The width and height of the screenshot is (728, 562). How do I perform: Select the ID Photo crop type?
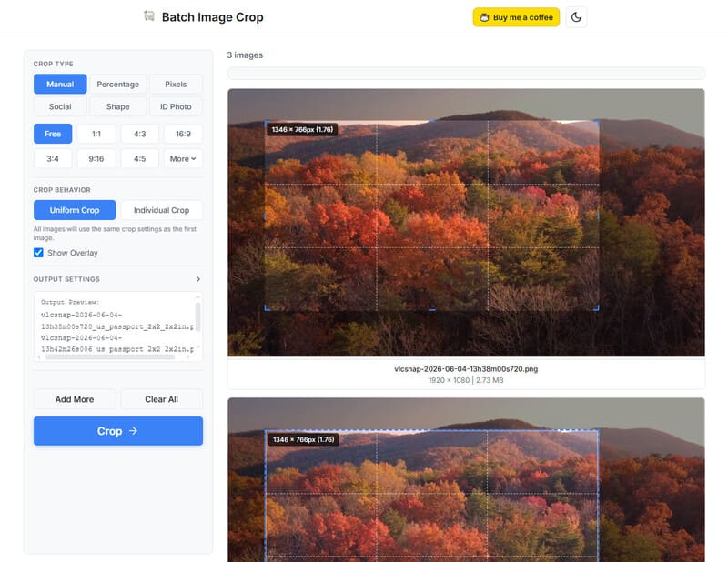[176, 106]
